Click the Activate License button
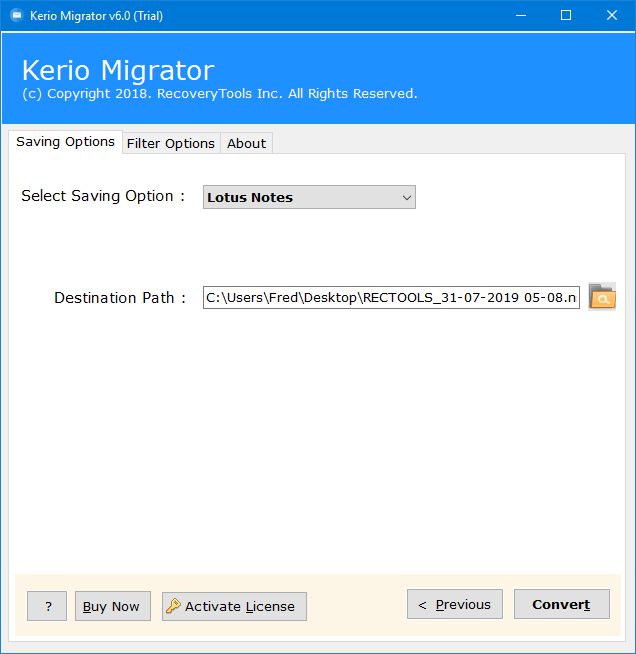 click(234, 606)
